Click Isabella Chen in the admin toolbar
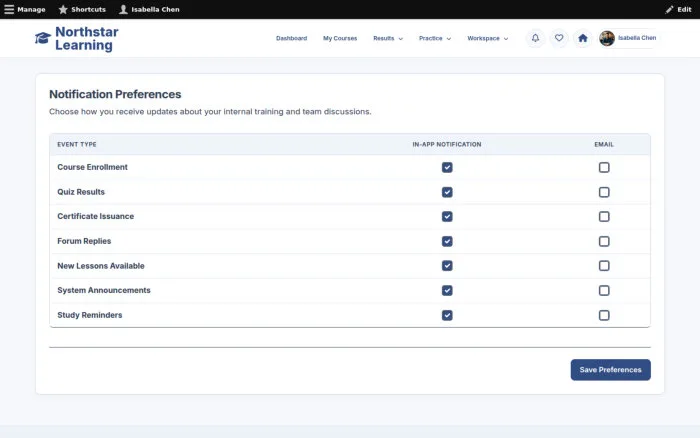 [155, 9]
